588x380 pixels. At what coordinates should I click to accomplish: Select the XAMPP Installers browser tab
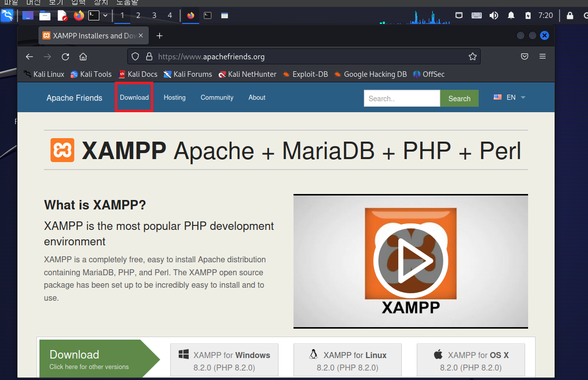pos(93,35)
